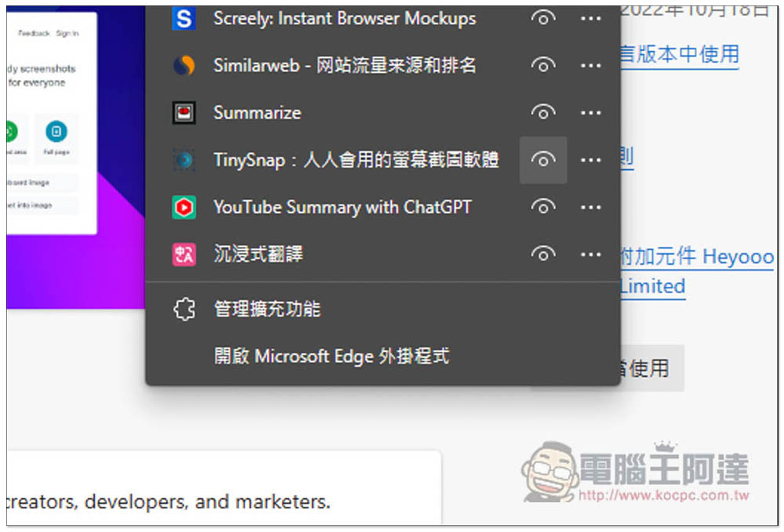Click Feedback in the preview thumbnail
Viewport: 784px width, 532px height.
[x=34, y=34]
